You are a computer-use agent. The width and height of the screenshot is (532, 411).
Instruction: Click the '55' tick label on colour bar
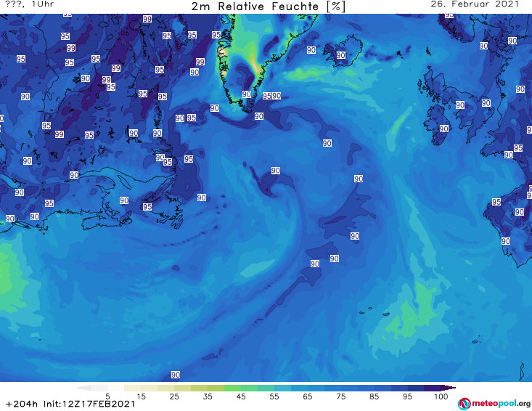[274, 396]
